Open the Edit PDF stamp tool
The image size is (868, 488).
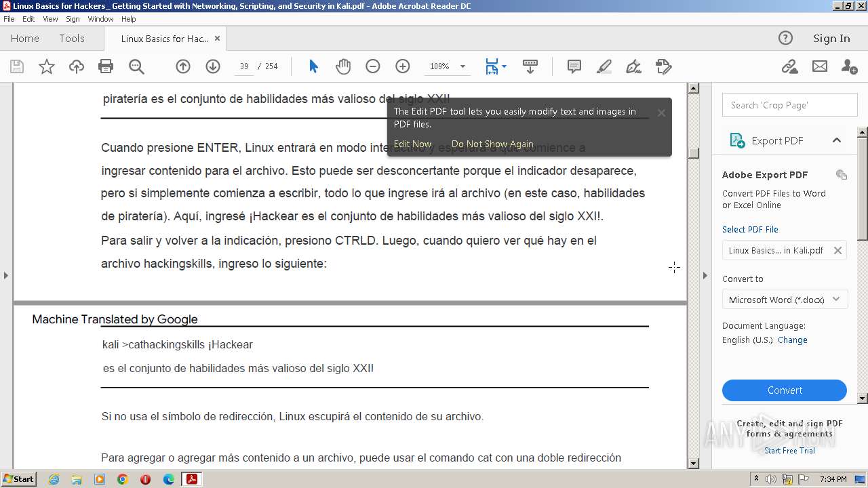pos(664,66)
